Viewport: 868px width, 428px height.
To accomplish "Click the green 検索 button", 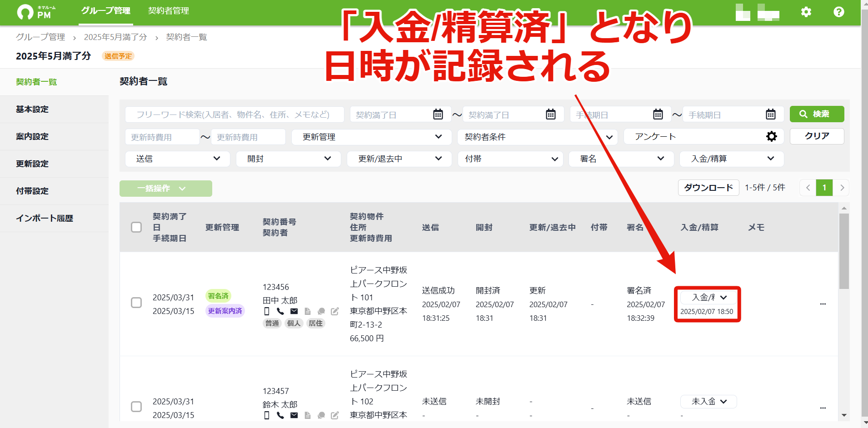I will 817,114.
